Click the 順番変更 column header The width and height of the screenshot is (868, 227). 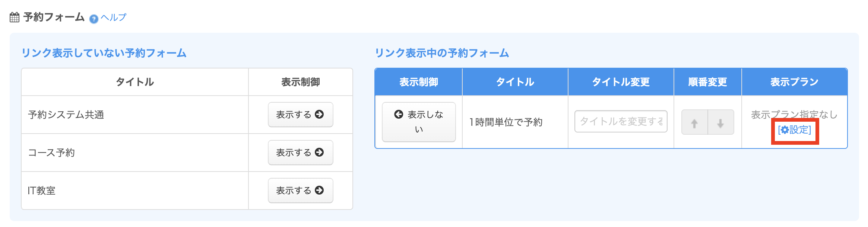pyautogui.click(x=707, y=82)
